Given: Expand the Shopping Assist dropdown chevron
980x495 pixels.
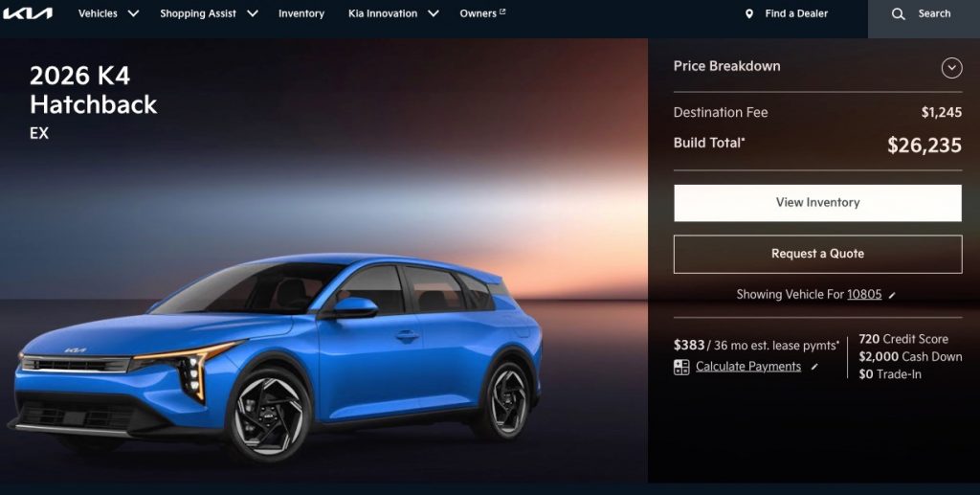Looking at the screenshot, I should (253, 13).
